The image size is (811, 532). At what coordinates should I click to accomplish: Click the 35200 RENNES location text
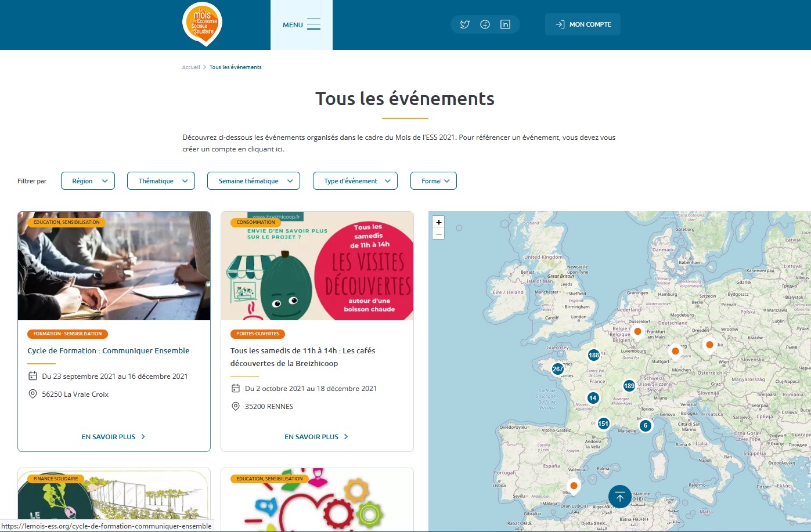[269, 407]
